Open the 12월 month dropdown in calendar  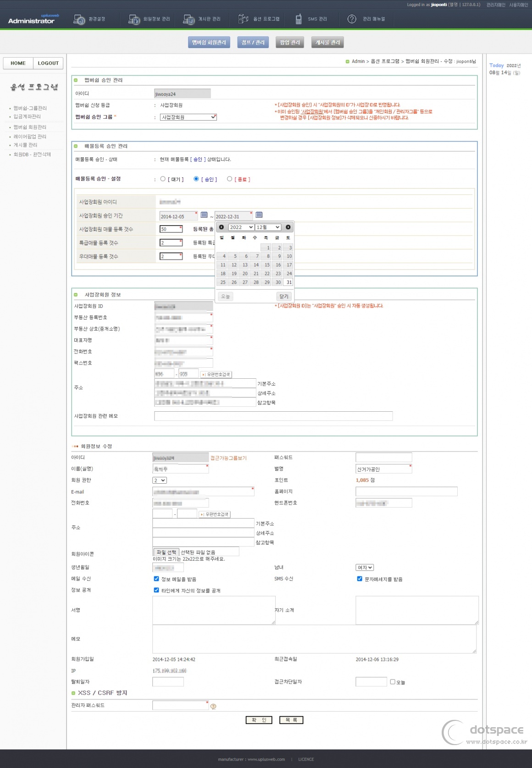pos(268,227)
